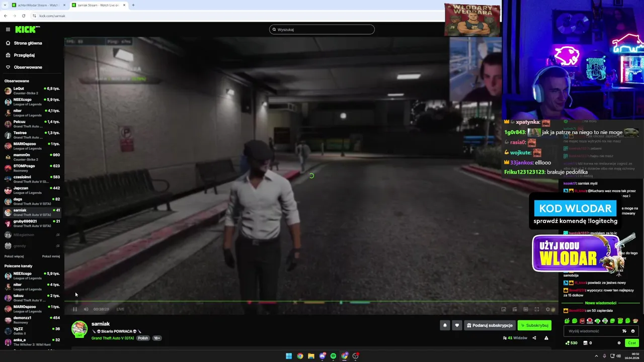Click the translate icon in chat input
This screenshot has height=362, width=644.
click(x=624, y=331)
